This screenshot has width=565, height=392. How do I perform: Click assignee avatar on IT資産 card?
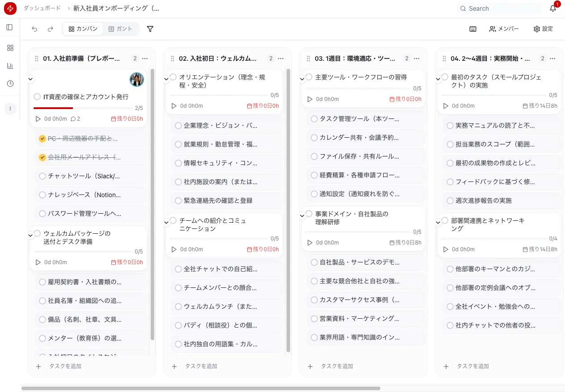coord(137,80)
